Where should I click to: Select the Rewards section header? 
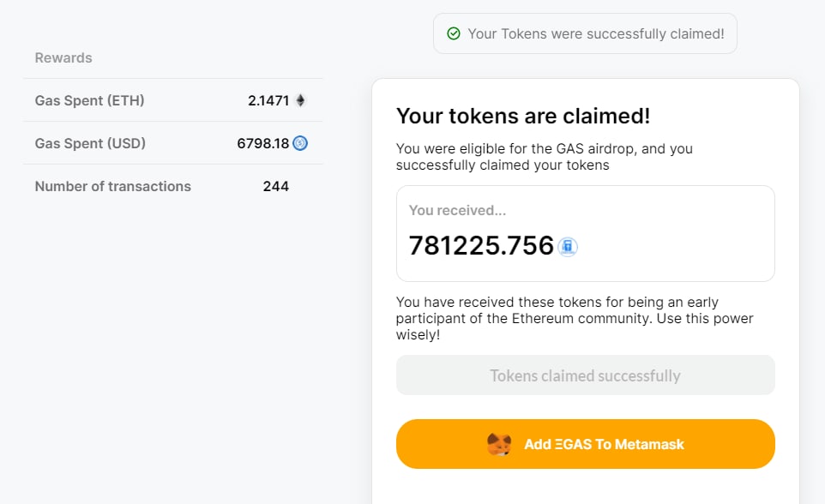coord(63,58)
